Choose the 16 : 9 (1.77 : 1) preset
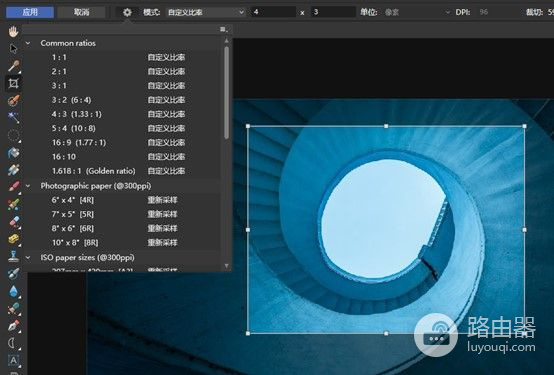This screenshot has height=375, width=554. click(x=122, y=142)
